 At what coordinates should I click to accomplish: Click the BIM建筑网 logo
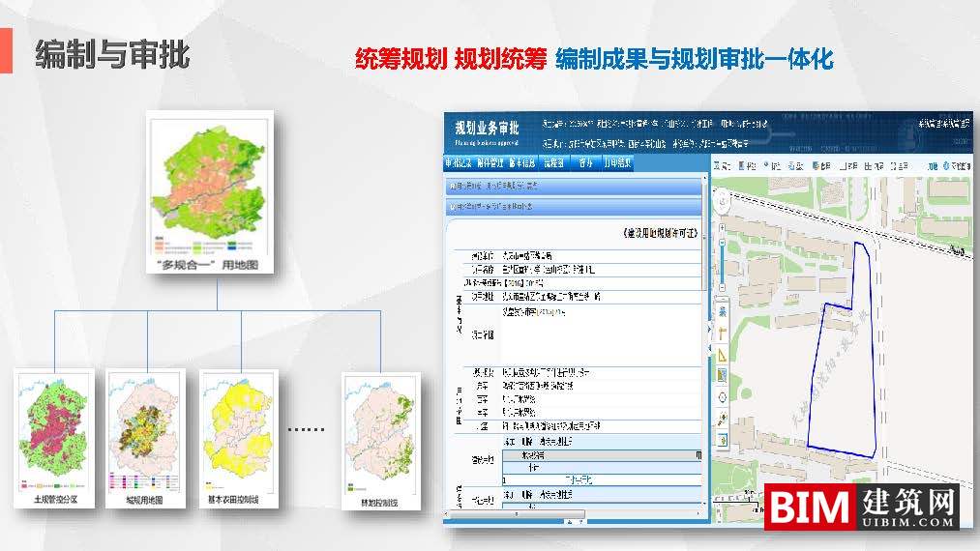[861, 507]
